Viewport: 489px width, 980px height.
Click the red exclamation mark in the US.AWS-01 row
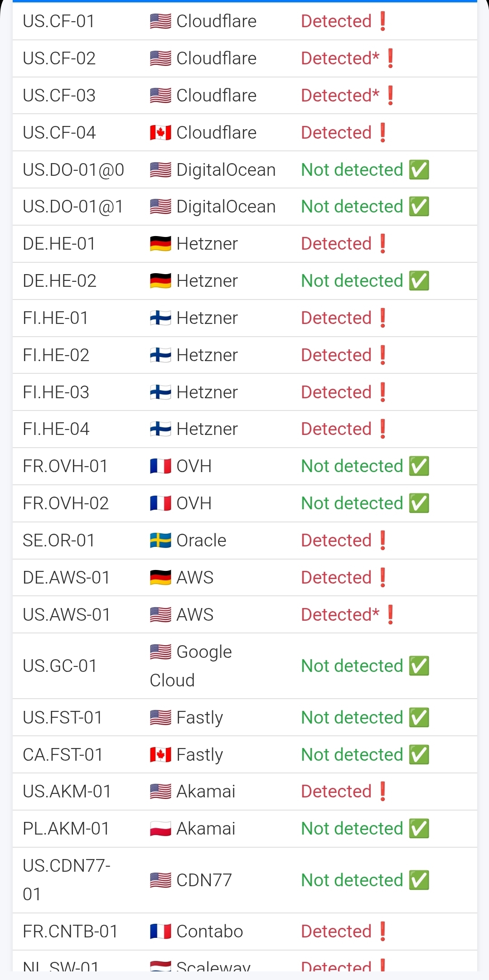pos(391,615)
